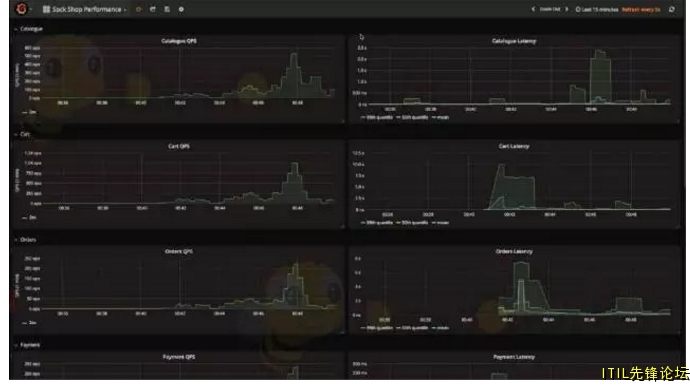Save the dashboard via floppy icon
The width and height of the screenshot is (690, 385).
pyautogui.click(x=167, y=9)
